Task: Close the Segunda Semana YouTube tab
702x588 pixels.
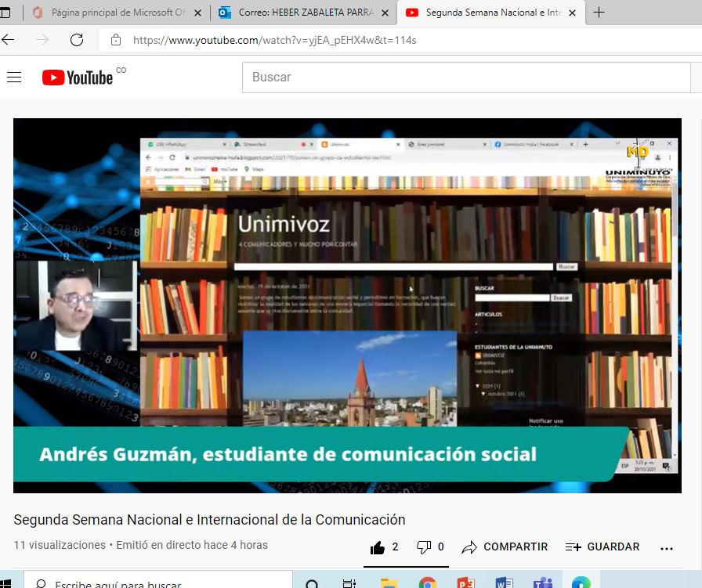Action: pyautogui.click(x=572, y=13)
